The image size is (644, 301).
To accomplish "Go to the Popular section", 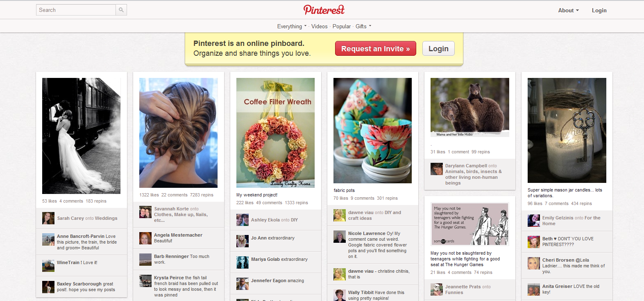I will (342, 26).
